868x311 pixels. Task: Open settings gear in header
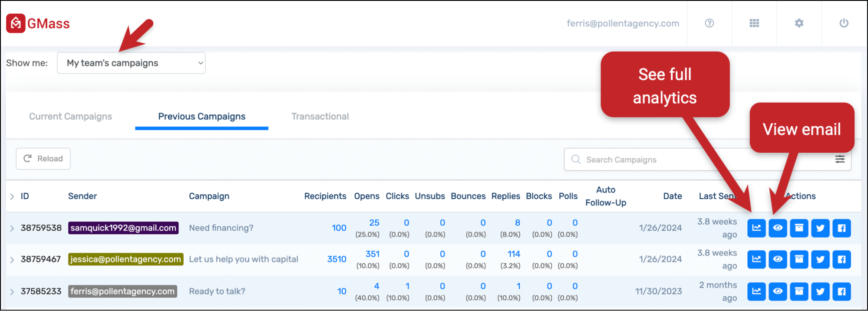tap(799, 23)
